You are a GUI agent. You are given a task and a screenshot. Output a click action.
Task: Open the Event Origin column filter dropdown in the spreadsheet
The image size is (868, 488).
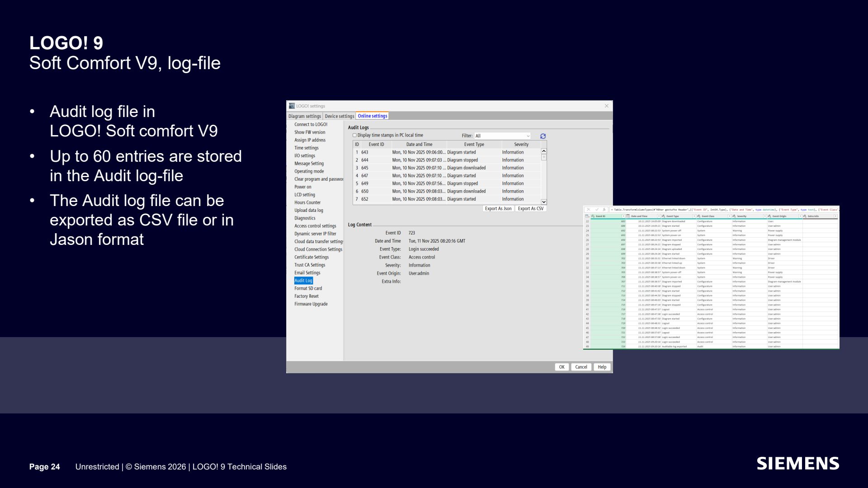(x=800, y=216)
